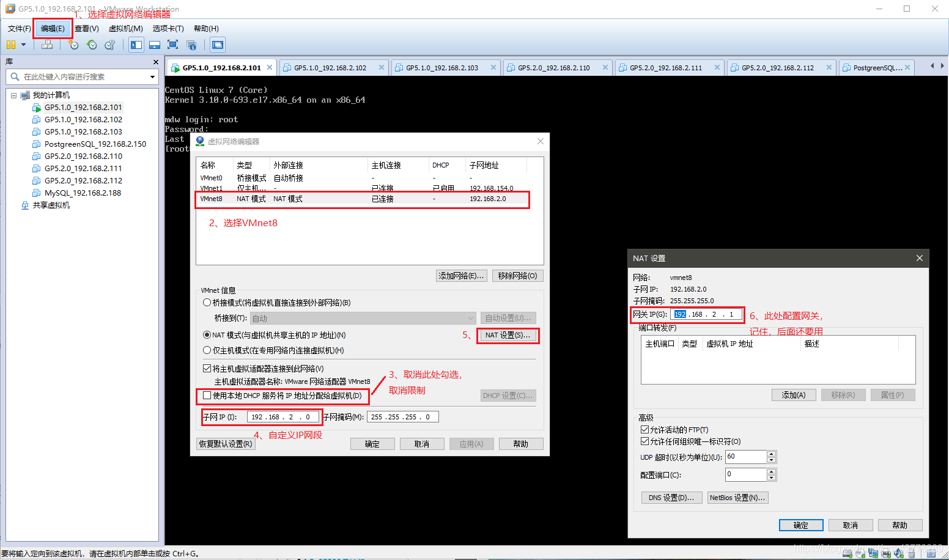The height and width of the screenshot is (560, 949).
Task: Click Send Ctrl+Alt+Del toolbar icon
Action: 47,45
